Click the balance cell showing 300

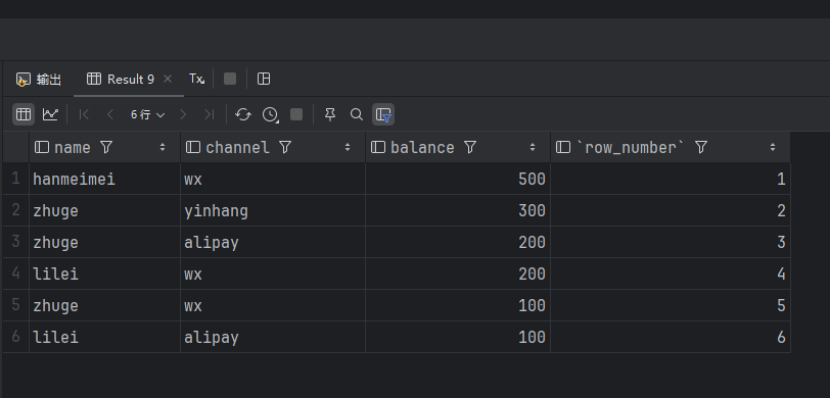tap(458, 211)
